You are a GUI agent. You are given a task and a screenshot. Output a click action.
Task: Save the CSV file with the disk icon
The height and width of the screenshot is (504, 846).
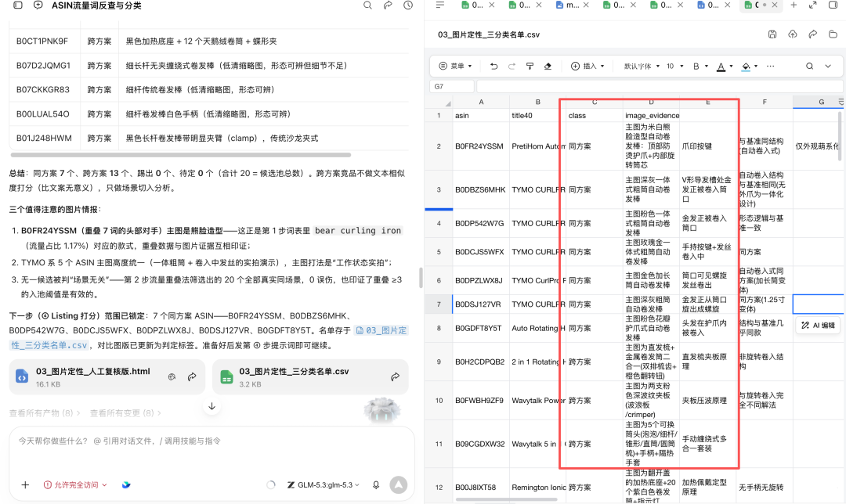772,34
